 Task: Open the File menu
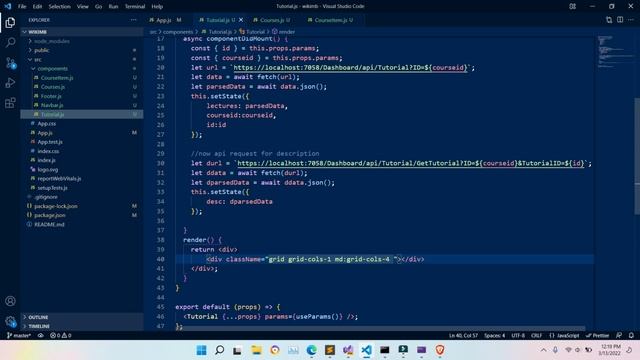(22, 6)
